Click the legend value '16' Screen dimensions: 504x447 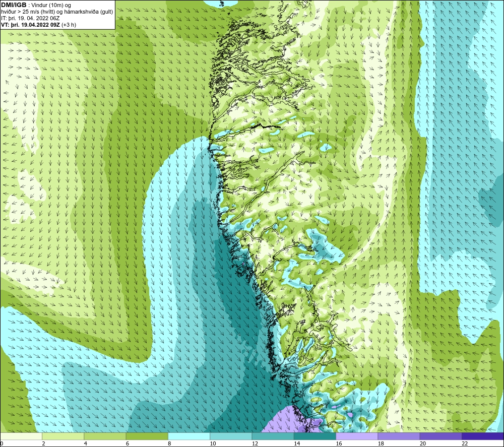tap(339, 443)
